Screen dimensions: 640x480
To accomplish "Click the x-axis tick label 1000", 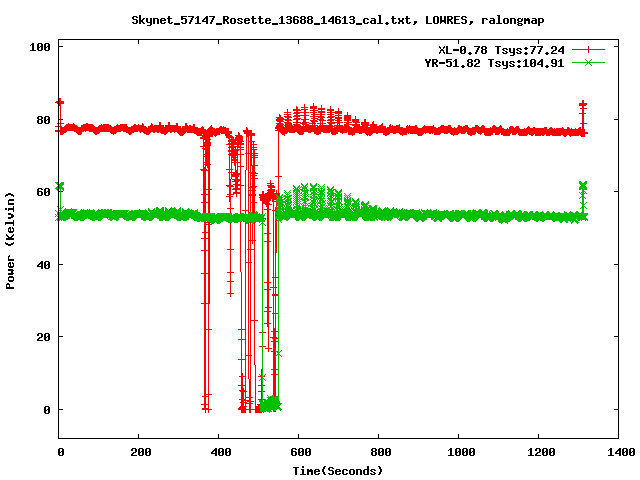I will 461,452.
